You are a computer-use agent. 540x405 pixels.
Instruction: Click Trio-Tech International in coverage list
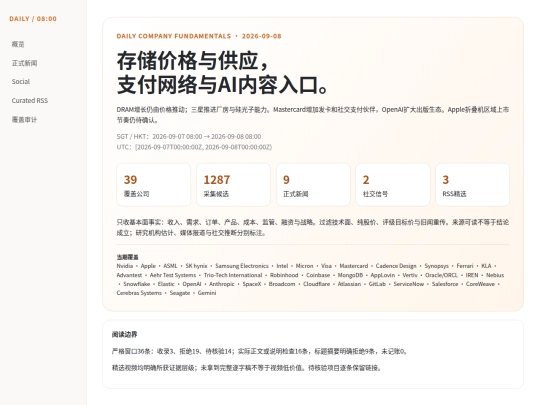click(x=233, y=275)
